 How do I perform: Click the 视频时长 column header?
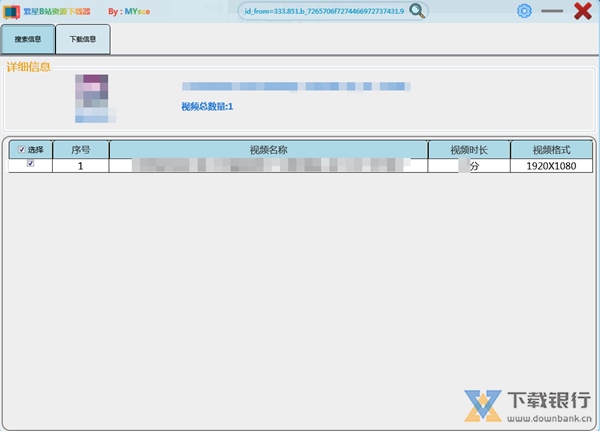point(468,149)
